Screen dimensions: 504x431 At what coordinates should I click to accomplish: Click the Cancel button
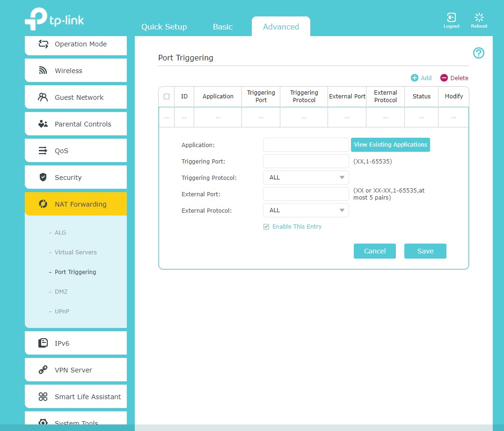(x=374, y=251)
